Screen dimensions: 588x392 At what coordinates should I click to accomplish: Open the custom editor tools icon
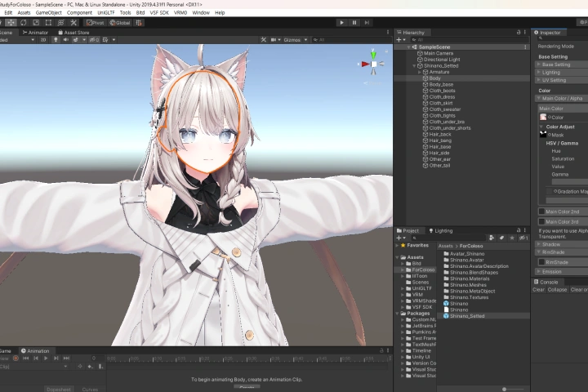(73, 23)
